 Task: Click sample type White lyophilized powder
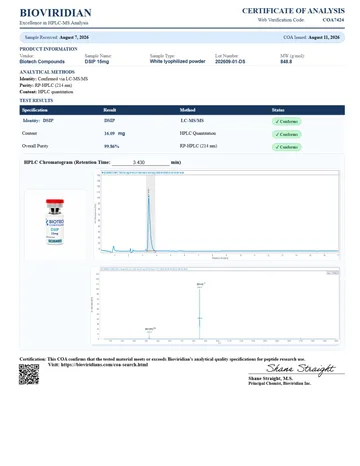[177, 61]
